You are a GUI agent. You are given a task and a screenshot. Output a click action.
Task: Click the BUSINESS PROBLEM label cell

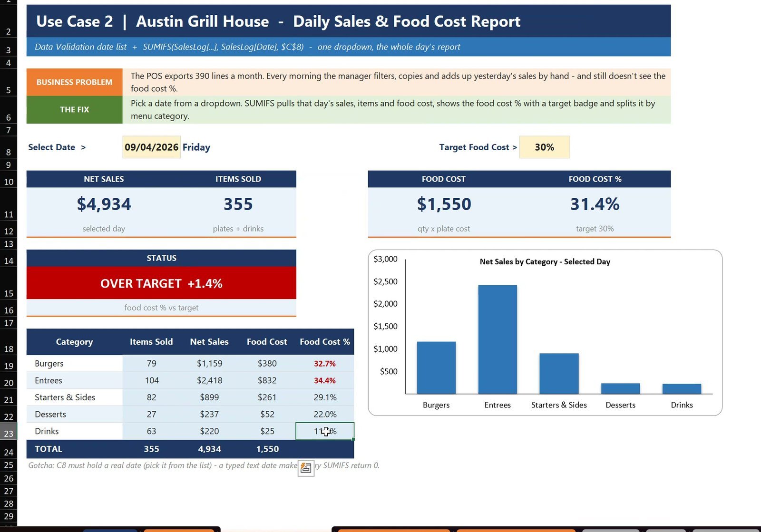click(x=74, y=82)
